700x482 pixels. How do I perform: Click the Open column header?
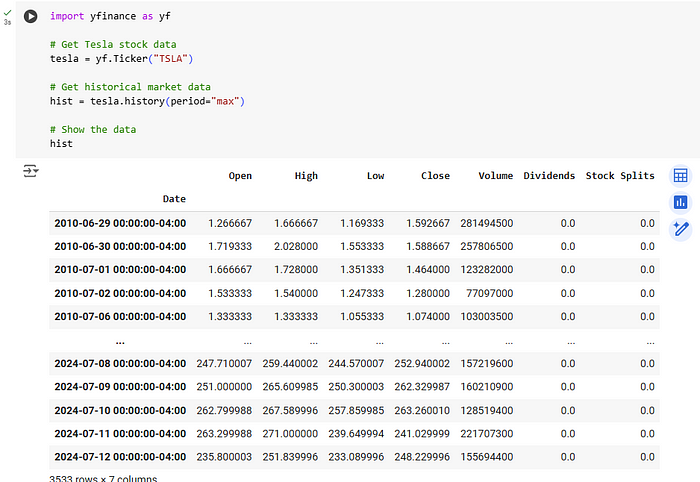[240, 176]
